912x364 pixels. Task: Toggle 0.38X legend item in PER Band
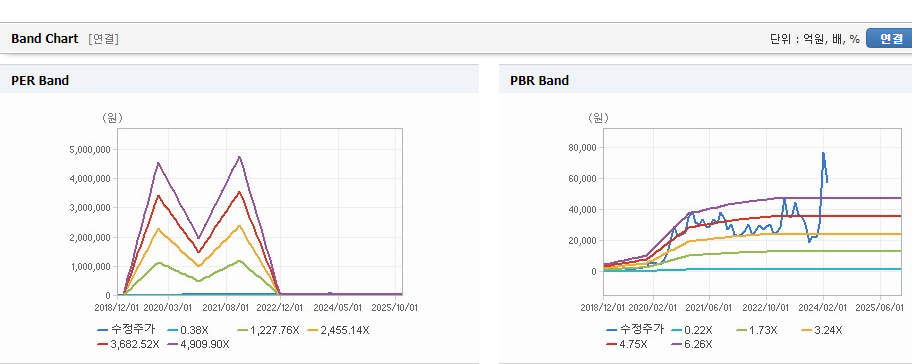[188, 330]
